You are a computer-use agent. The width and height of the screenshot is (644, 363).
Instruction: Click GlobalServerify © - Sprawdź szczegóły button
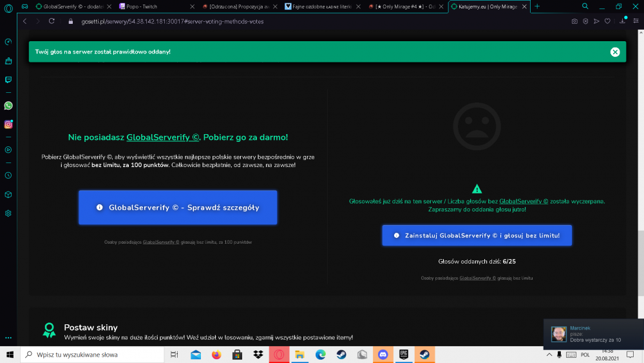click(x=178, y=207)
